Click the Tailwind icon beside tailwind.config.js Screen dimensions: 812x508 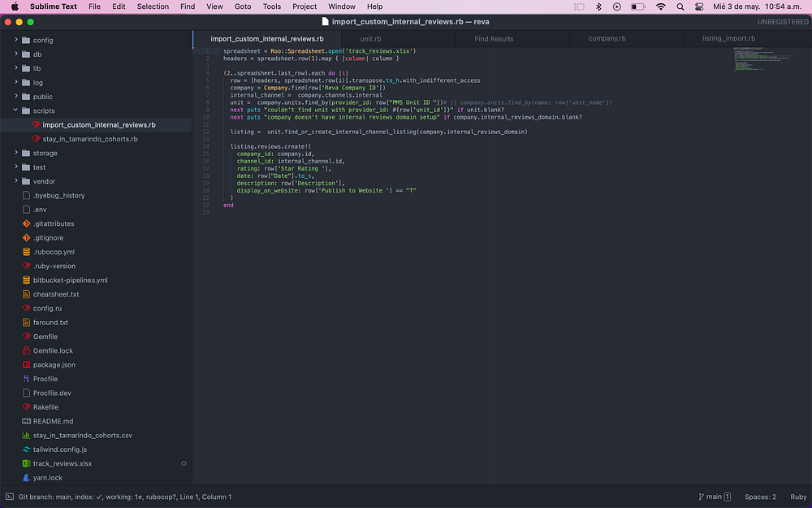26,449
